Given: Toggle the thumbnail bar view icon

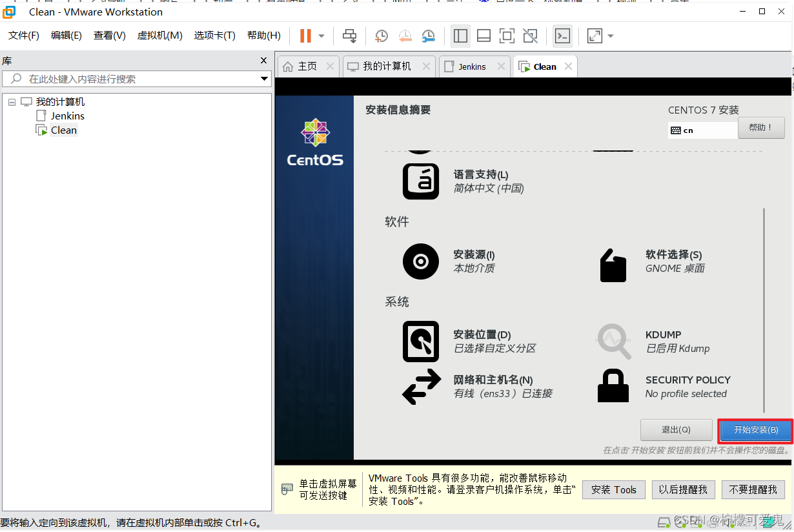Looking at the screenshot, I should pyautogui.click(x=484, y=36).
